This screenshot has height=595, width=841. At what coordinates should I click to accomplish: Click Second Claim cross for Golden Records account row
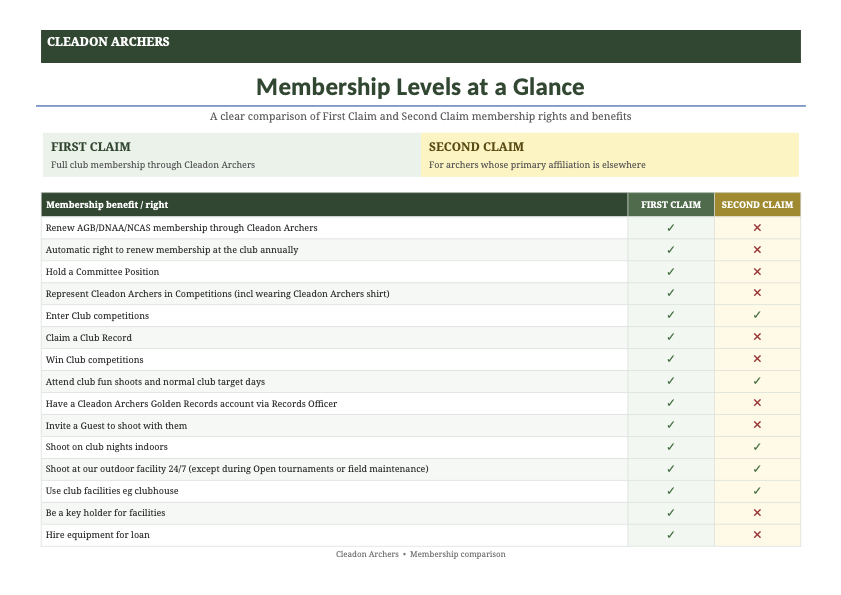(x=757, y=403)
